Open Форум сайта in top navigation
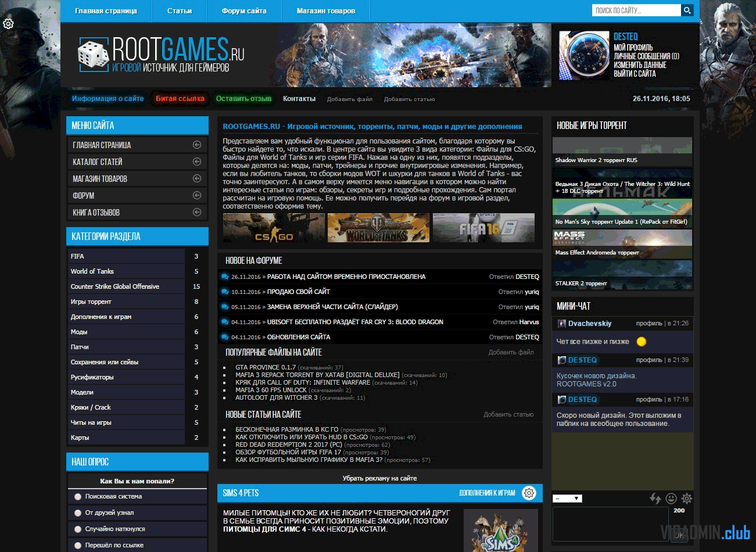The height and width of the screenshot is (552, 756). [x=244, y=10]
